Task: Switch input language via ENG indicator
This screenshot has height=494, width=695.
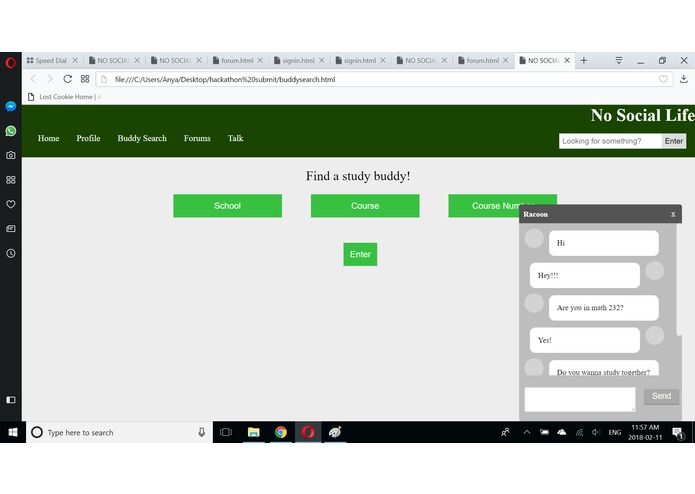Action: point(614,432)
